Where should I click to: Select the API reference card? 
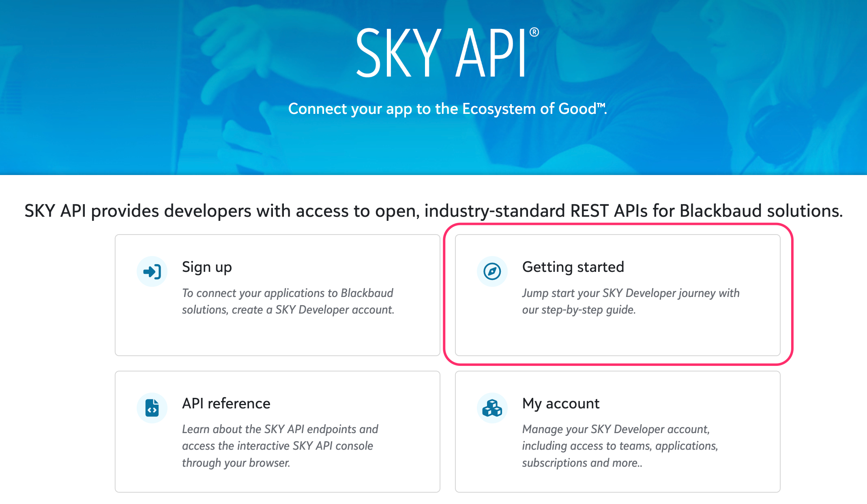[277, 432]
